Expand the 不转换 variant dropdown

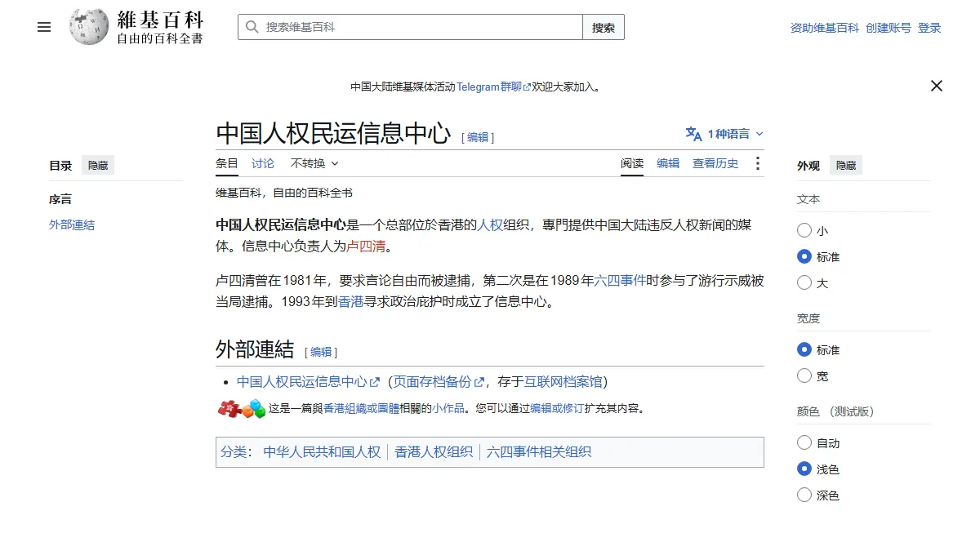(314, 163)
